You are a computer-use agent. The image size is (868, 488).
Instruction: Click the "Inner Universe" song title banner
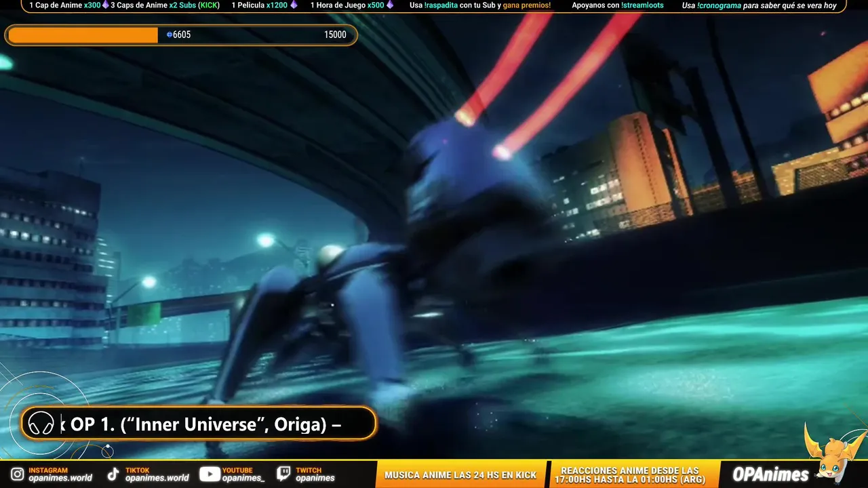pos(199,424)
